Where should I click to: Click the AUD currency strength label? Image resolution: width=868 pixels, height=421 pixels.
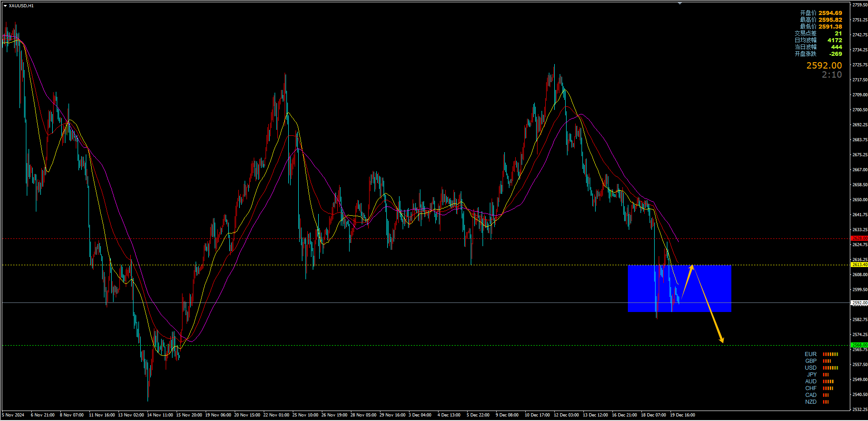pos(811,381)
